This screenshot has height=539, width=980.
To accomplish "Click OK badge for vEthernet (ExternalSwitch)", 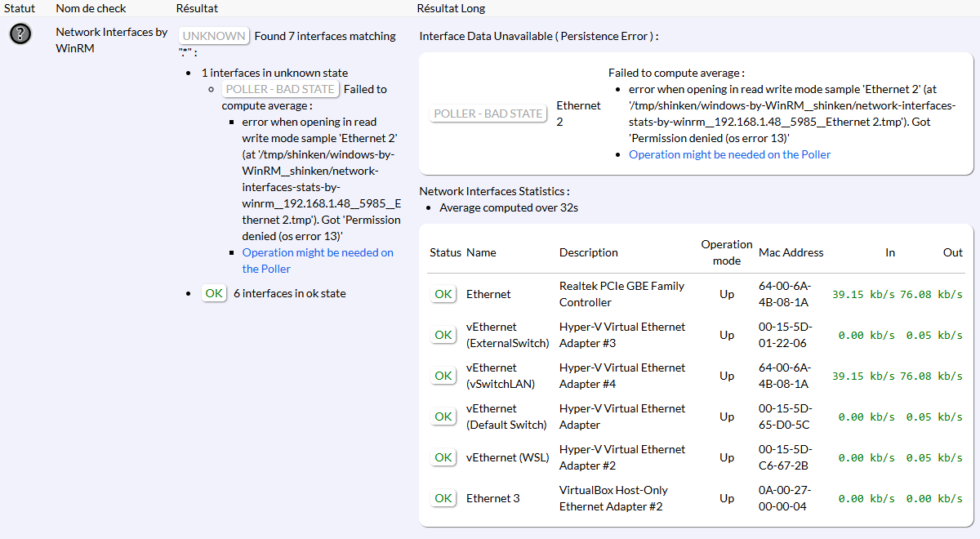I will pos(443,335).
